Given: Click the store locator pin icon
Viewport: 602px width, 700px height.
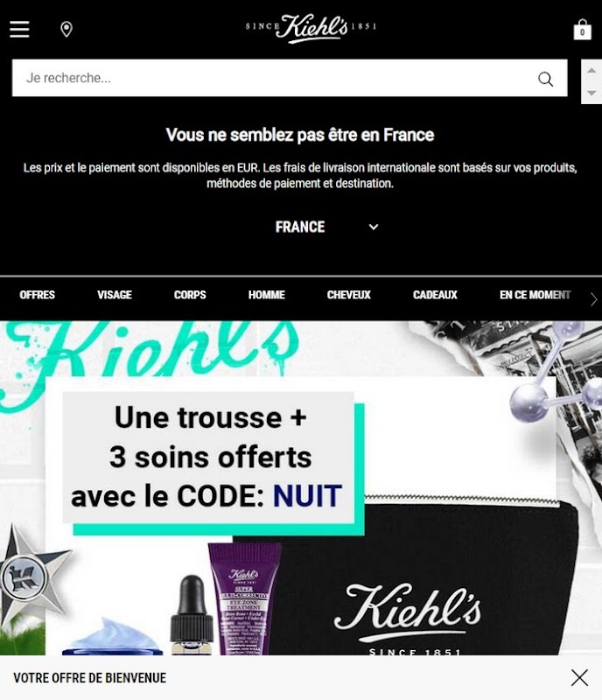Looking at the screenshot, I should click(66, 30).
